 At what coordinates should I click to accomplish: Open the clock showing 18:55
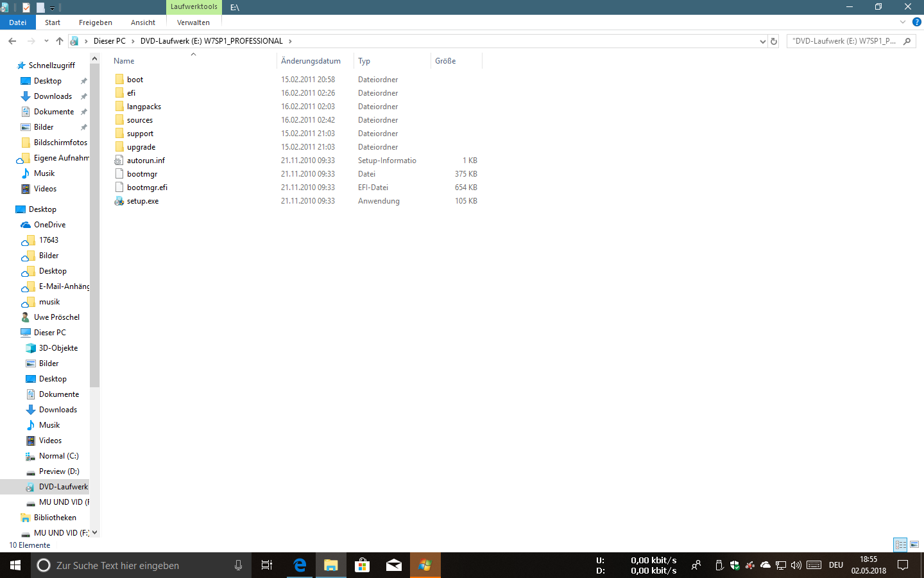coord(869,565)
